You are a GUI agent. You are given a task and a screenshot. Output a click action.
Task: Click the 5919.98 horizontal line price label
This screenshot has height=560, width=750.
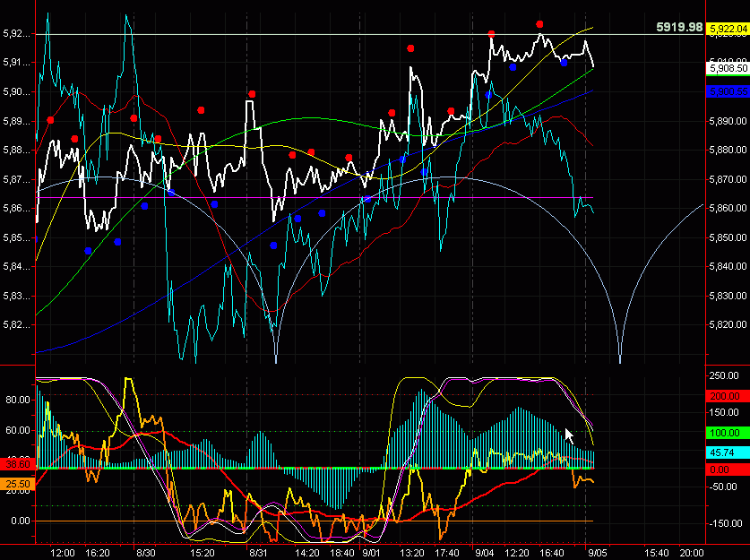click(679, 27)
